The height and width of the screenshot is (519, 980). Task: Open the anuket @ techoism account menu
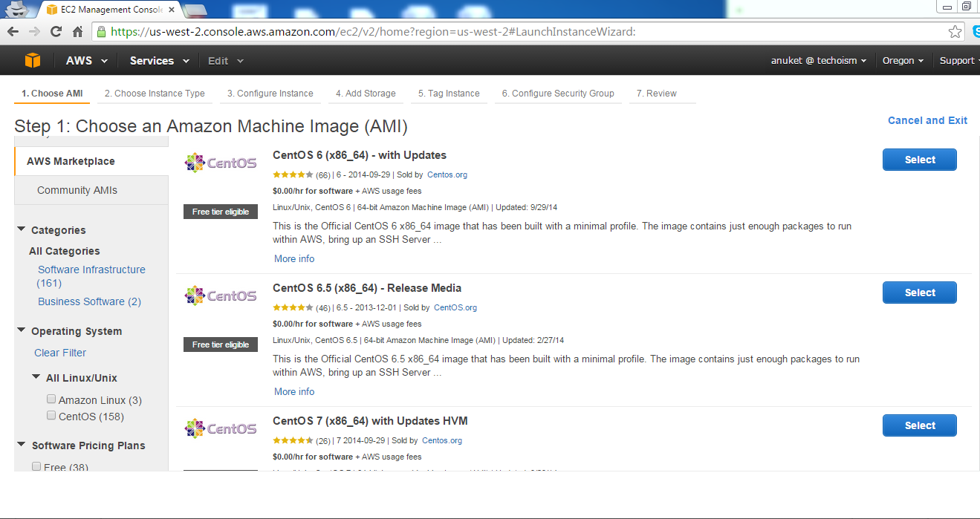819,61
